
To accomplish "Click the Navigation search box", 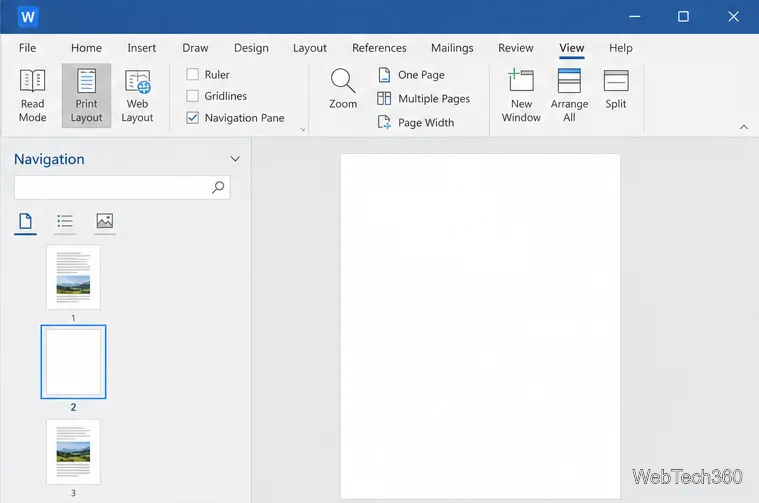I will (x=122, y=187).
